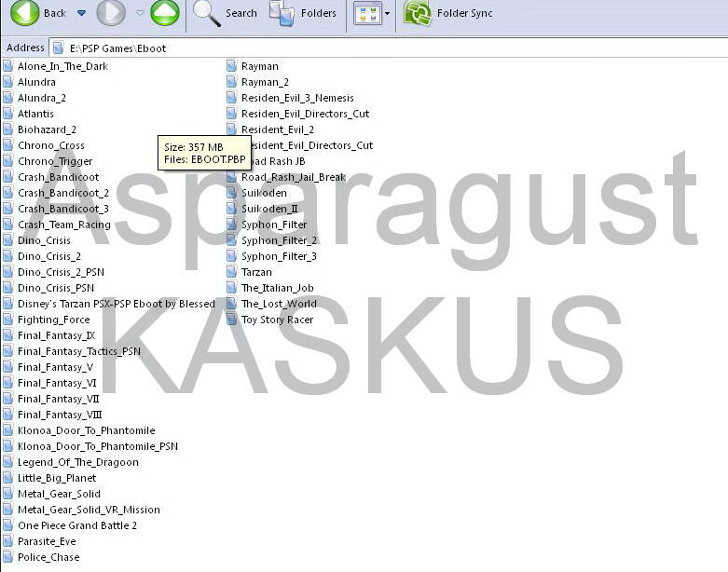The height and width of the screenshot is (572, 728).
Task: Click the Crash_Bandicoot folder name
Action: (x=58, y=177)
